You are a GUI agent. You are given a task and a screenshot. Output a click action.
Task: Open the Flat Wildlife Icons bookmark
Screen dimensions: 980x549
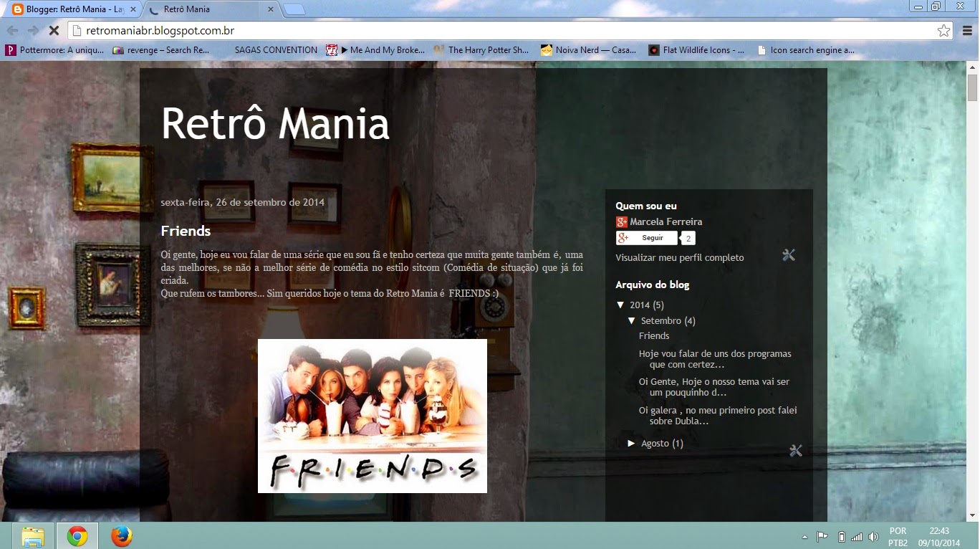tap(696, 50)
